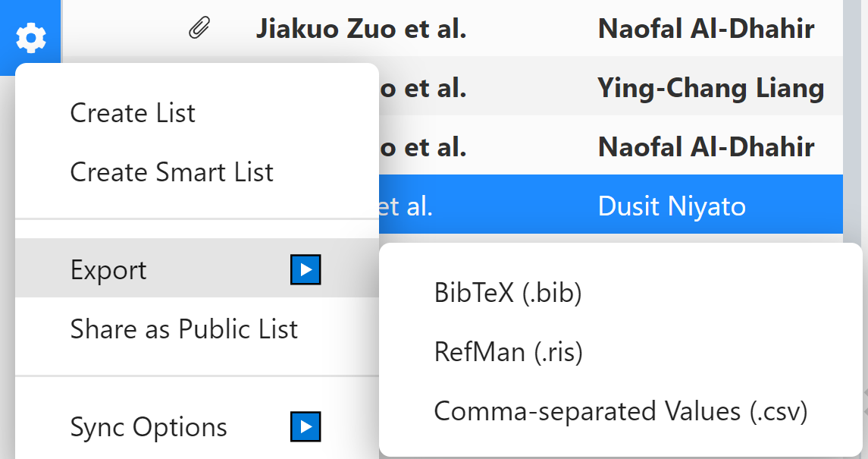Image resolution: width=868 pixels, height=459 pixels.
Task: Click Dusit Niyato in the highlighted row
Action: click(x=671, y=206)
